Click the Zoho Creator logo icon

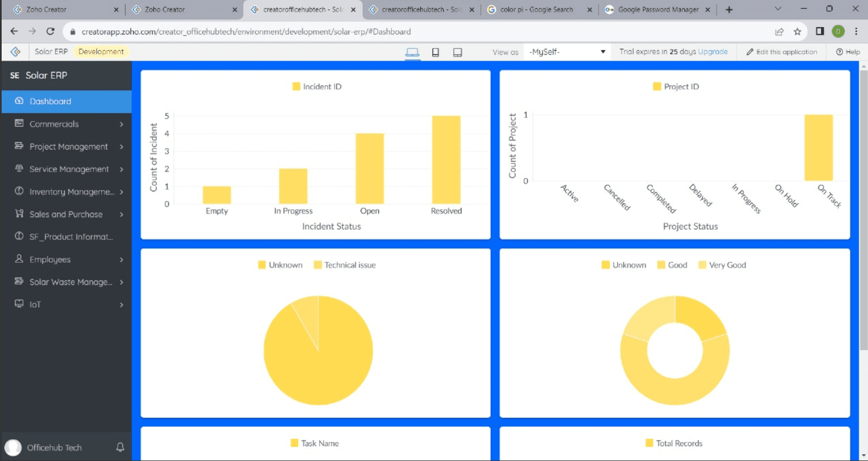15,51
